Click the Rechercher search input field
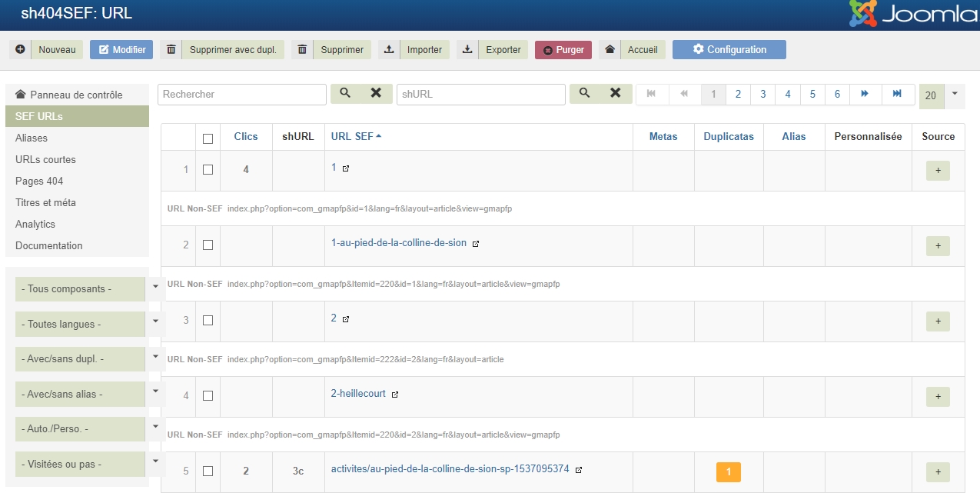Viewport: 980px width, 493px height. pyautogui.click(x=242, y=94)
